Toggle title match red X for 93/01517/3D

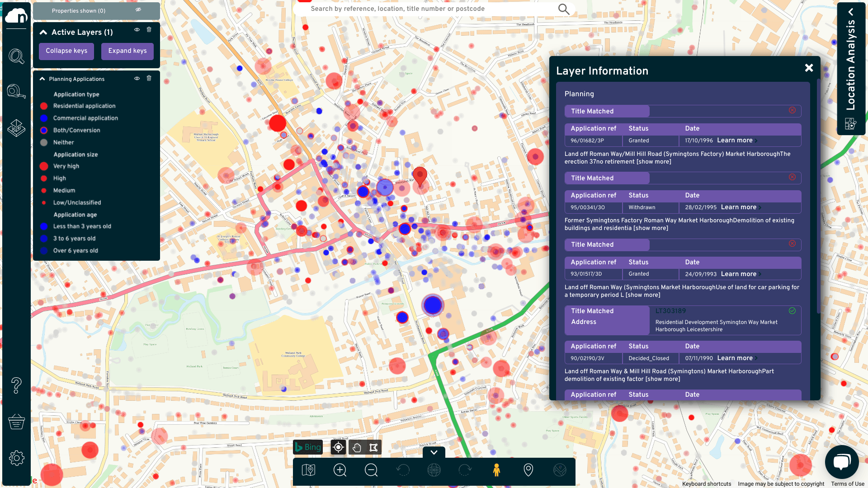pos(792,244)
